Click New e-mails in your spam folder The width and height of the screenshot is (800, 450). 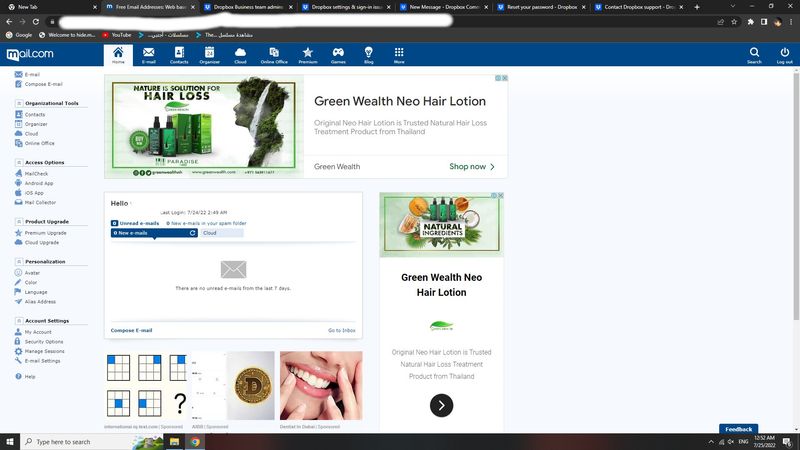coord(206,223)
